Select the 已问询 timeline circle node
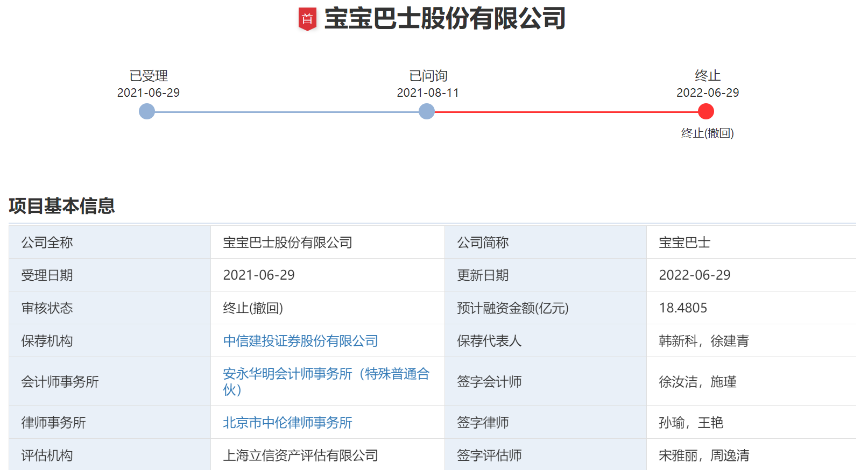This screenshot has width=868, height=470. click(x=427, y=112)
